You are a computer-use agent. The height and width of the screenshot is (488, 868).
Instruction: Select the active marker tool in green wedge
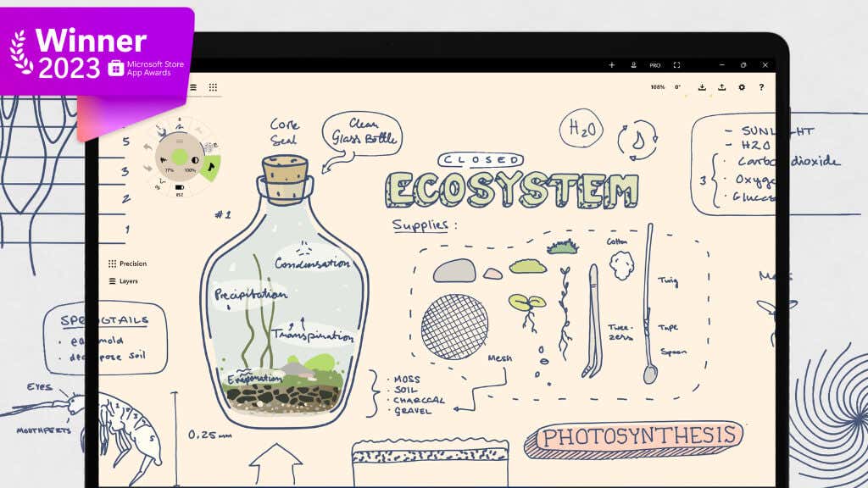click(211, 167)
